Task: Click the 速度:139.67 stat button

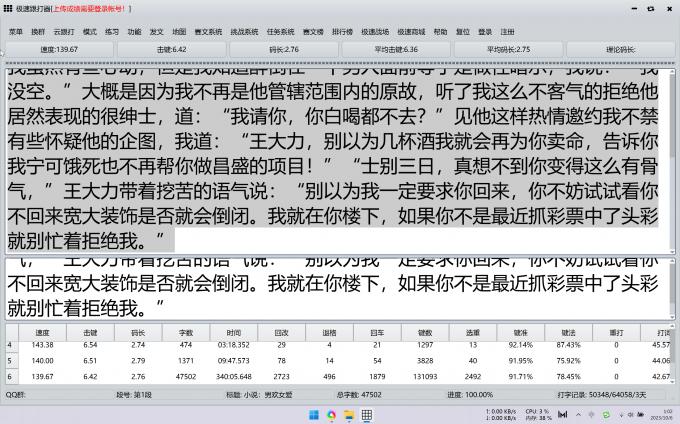Action: coord(59,49)
